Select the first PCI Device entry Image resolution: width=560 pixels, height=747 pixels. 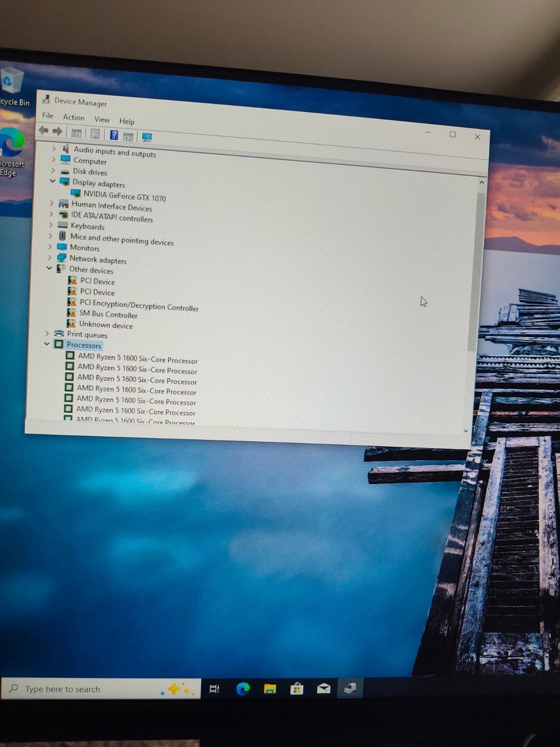click(98, 281)
